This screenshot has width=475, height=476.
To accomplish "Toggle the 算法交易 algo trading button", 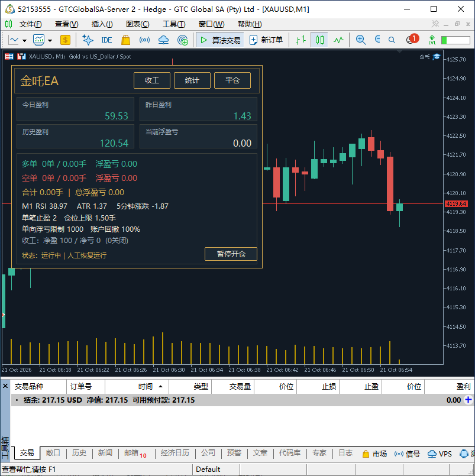I will pos(220,40).
